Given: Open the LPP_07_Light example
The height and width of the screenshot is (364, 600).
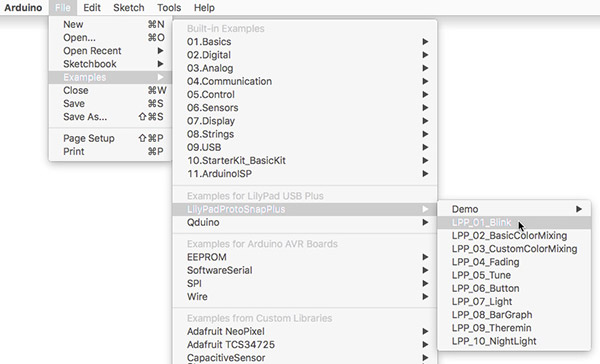Looking at the screenshot, I should [x=514, y=302].
